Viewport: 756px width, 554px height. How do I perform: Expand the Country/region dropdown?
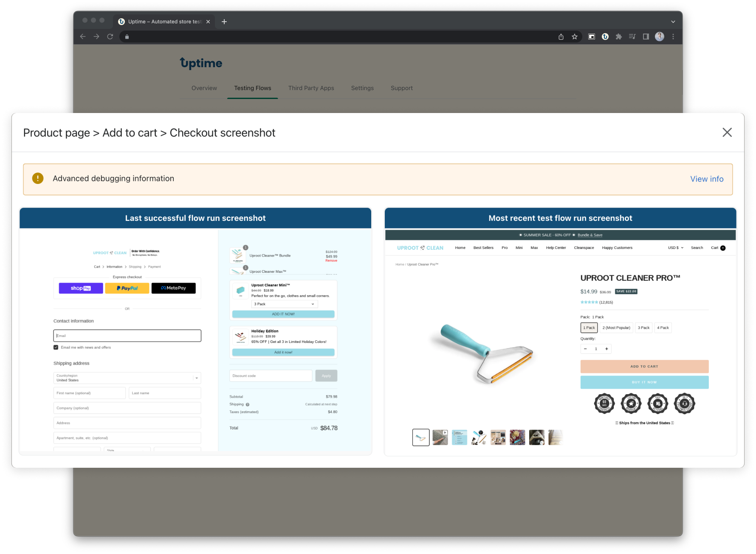click(127, 378)
